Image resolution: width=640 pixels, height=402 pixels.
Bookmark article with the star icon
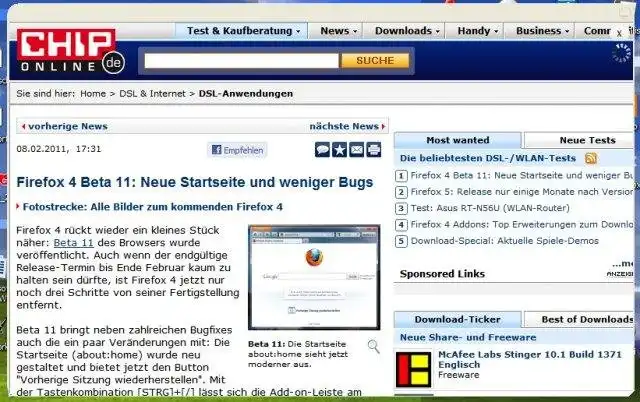tap(339, 150)
